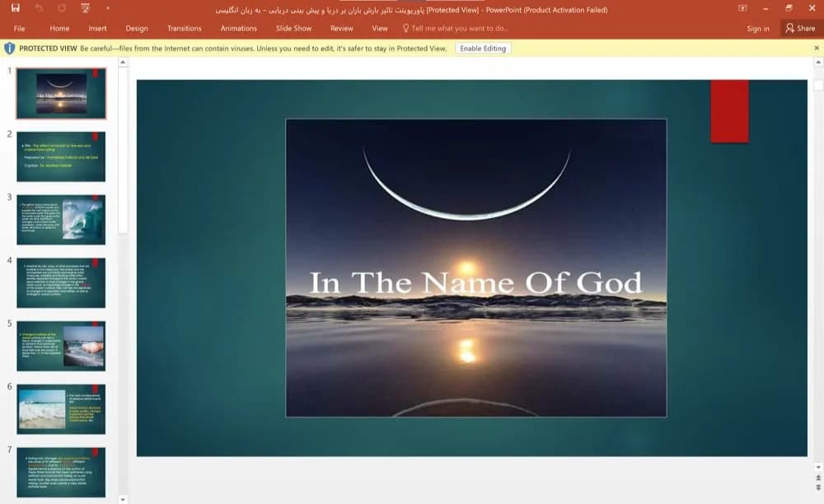Click the thumbnail pane's scroll-up arrow
Image resolution: width=824 pixels, height=504 pixels.
click(x=123, y=63)
